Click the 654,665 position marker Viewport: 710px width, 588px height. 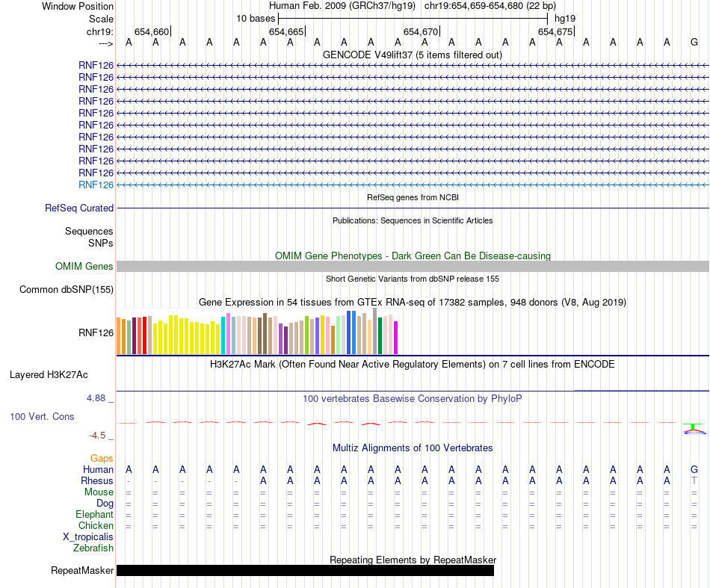(286, 31)
